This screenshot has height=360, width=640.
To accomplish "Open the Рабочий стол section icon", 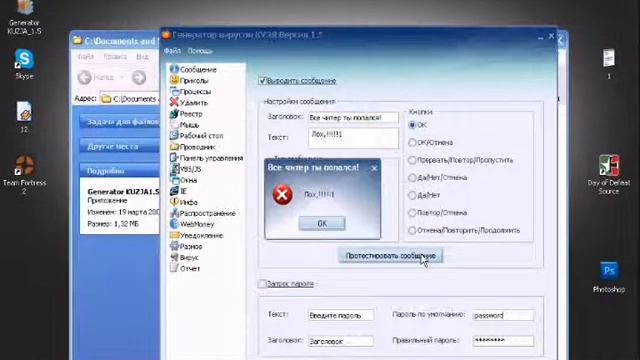I will [x=174, y=136].
